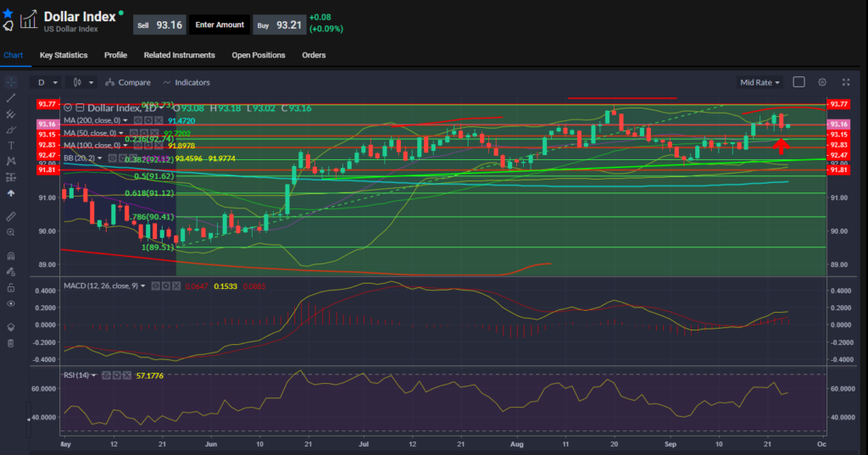868x455 pixels.
Task: Click the Buy 93.21 button
Action: point(279,25)
